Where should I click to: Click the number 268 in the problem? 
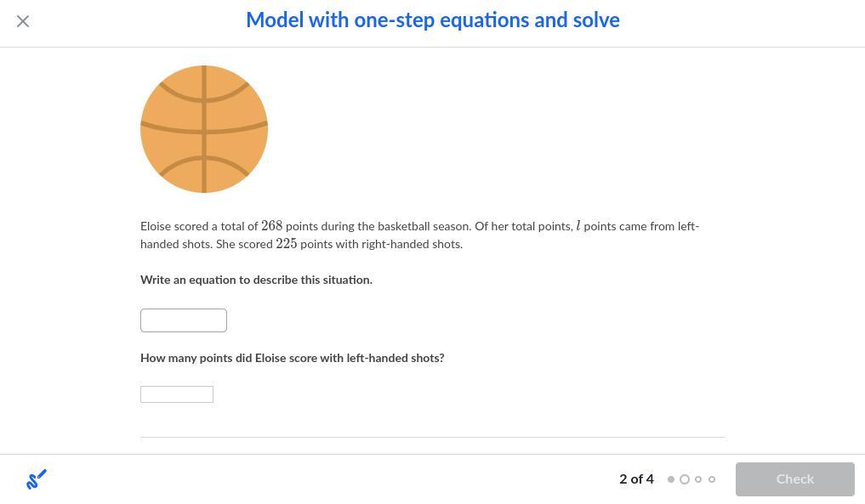[271, 226]
